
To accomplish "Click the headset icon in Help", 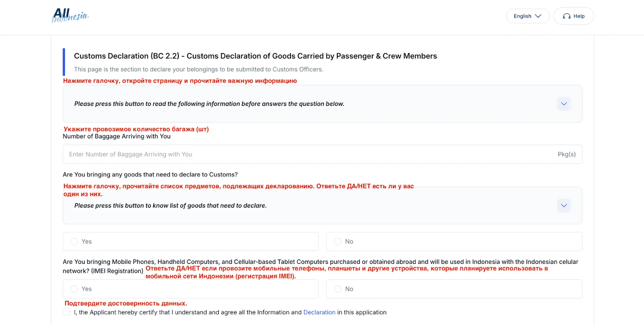I will 566,16.
